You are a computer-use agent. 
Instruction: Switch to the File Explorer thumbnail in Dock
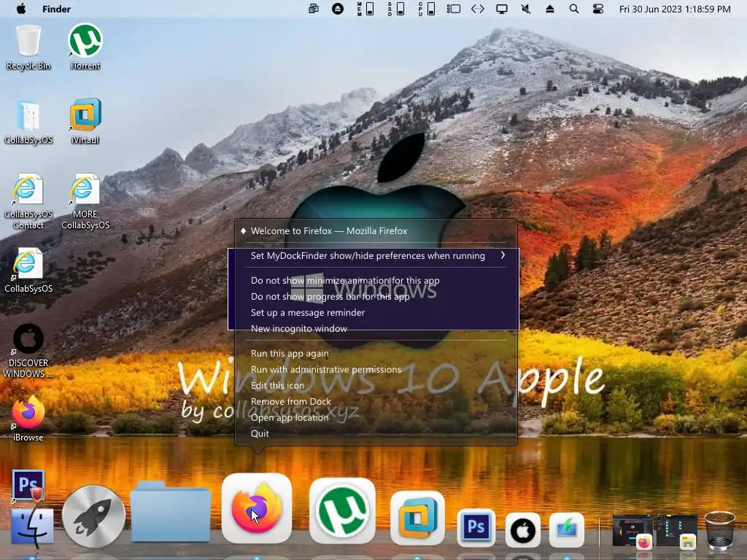pos(676,531)
